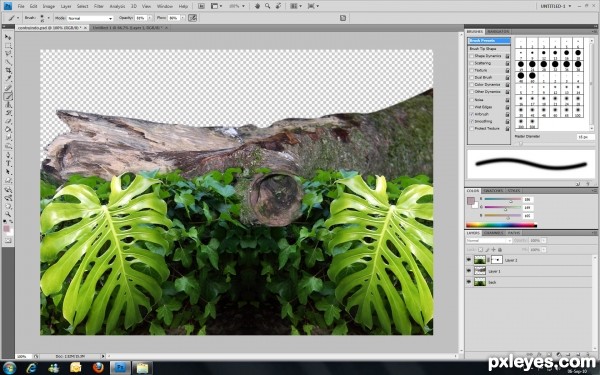
Task: Open the Filter menu
Action: pyautogui.click(x=99, y=6)
